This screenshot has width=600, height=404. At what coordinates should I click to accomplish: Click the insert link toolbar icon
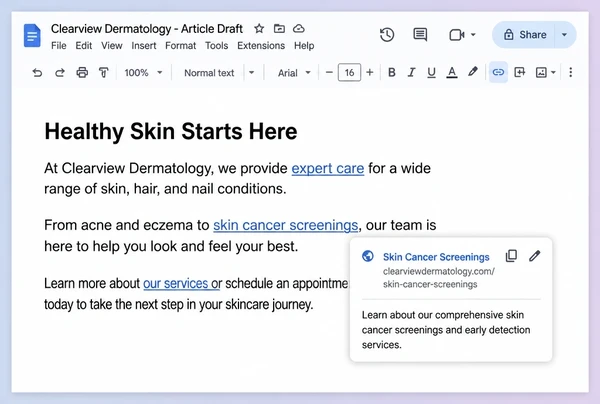[498, 72]
